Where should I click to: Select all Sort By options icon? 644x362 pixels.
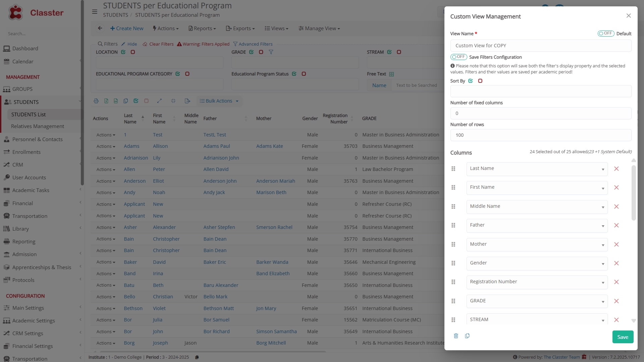tap(471, 81)
